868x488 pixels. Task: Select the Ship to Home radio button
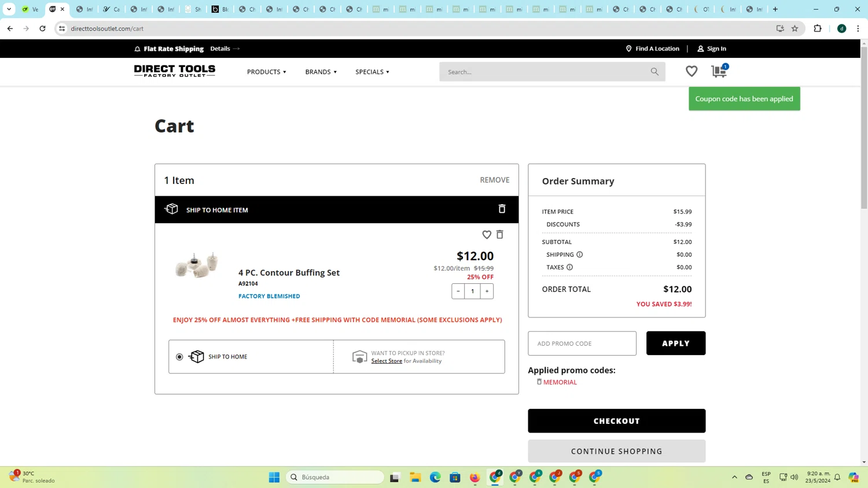[x=179, y=357]
